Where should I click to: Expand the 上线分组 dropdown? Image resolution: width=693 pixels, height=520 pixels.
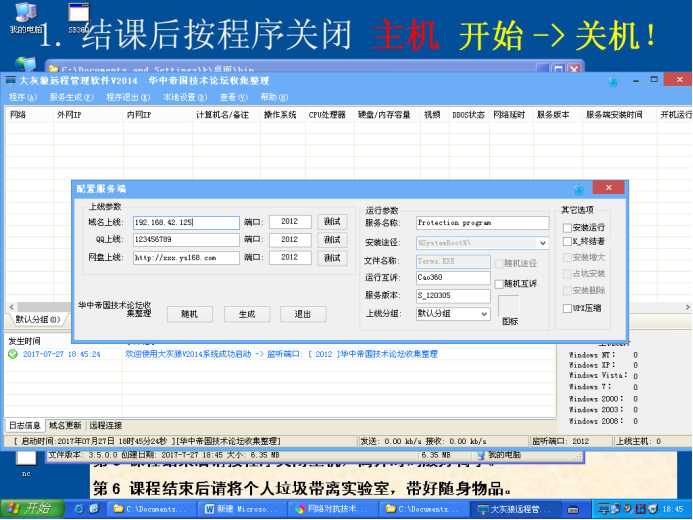click(x=484, y=314)
